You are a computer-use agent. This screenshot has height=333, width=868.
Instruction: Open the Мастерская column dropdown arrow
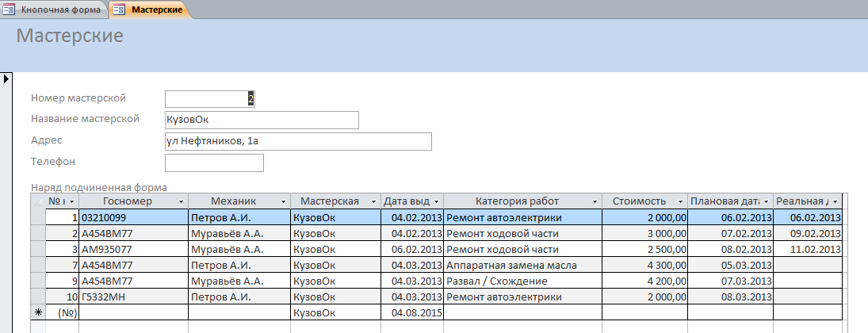[x=374, y=201]
